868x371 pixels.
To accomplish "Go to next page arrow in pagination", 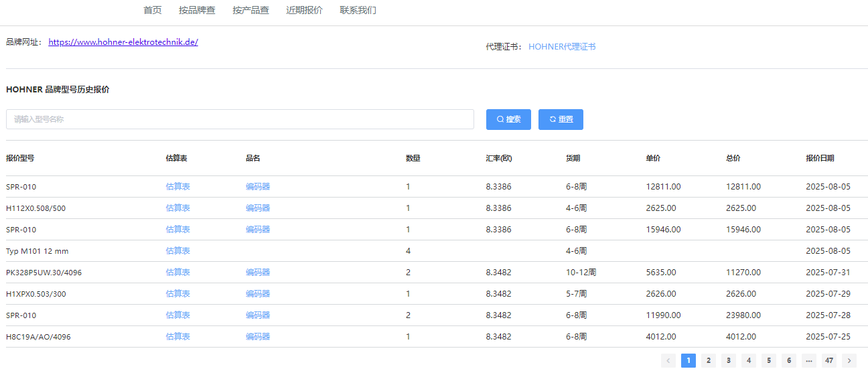I will pyautogui.click(x=849, y=360).
